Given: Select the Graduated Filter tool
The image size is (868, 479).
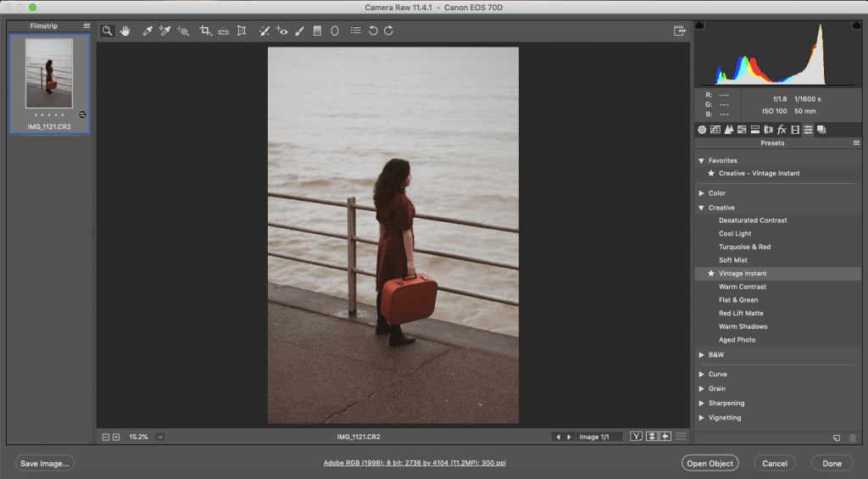Looking at the screenshot, I should coord(317,31).
